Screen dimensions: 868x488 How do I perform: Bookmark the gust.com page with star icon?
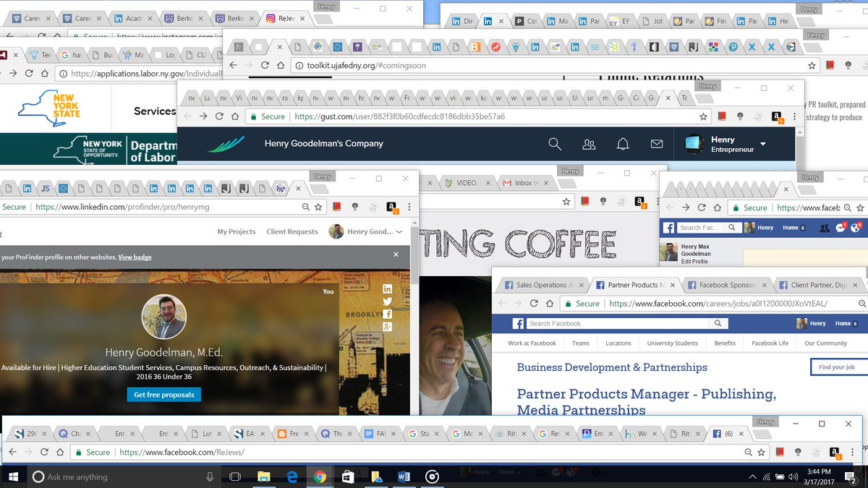click(703, 116)
